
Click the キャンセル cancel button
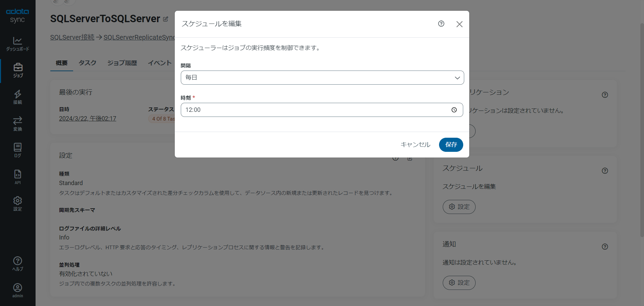point(415,145)
